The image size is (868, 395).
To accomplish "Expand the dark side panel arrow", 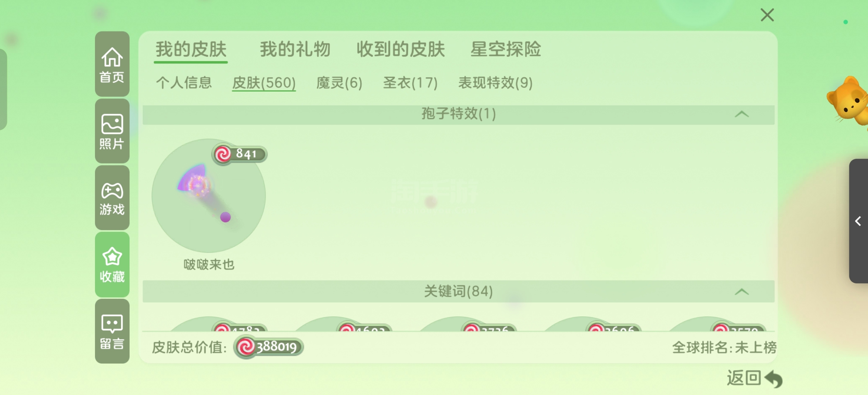I will tap(858, 221).
